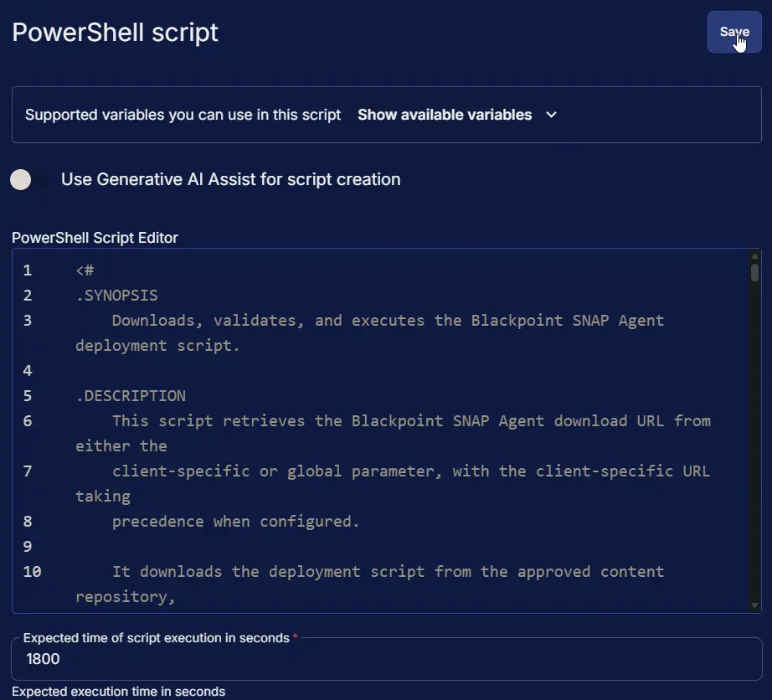Click the editor scrollbar up arrow
The height and width of the screenshot is (700, 772).
pos(754,256)
